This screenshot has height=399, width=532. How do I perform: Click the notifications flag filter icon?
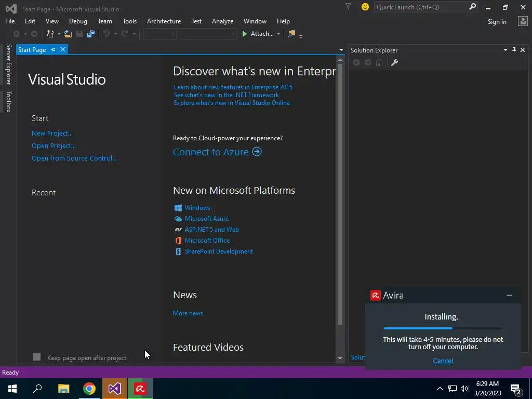click(x=348, y=6)
